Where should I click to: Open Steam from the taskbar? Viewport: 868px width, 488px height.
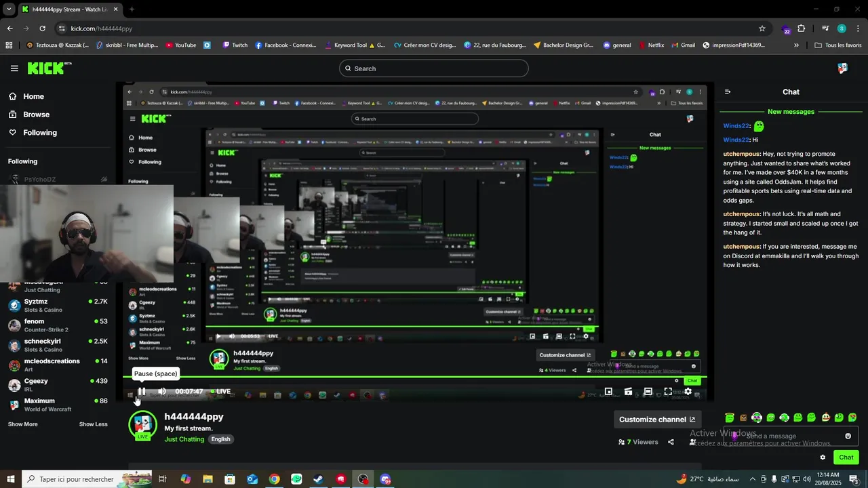point(318,479)
